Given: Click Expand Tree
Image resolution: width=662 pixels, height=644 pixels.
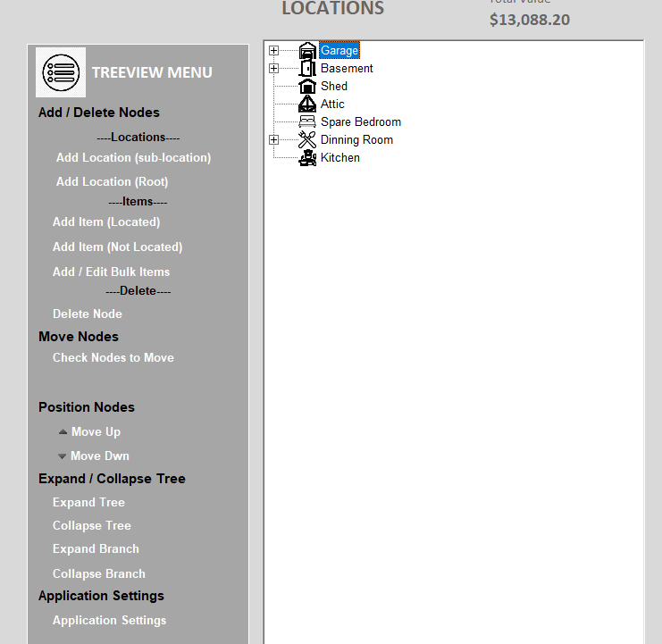Looking at the screenshot, I should (88, 502).
